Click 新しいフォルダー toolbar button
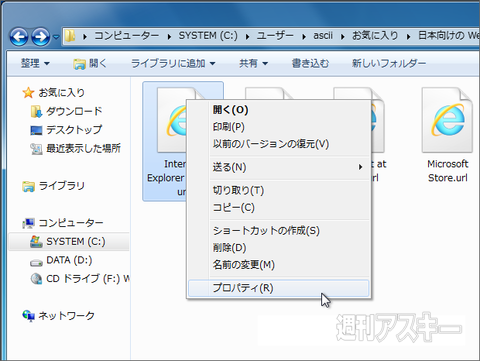This screenshot has height=361, width=480. tap(389, 63)
